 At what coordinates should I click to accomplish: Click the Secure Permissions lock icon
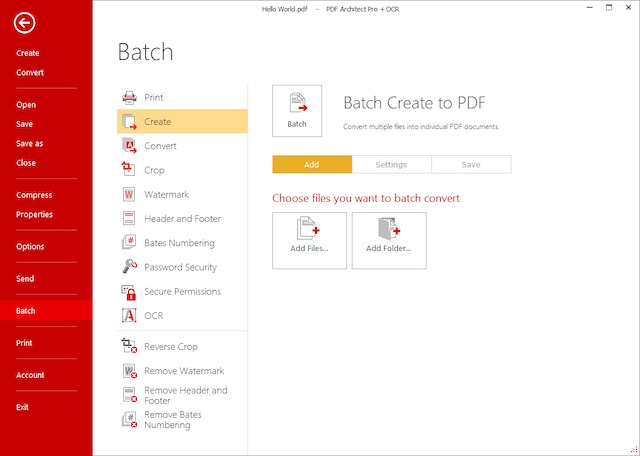[x=129, y=292]
